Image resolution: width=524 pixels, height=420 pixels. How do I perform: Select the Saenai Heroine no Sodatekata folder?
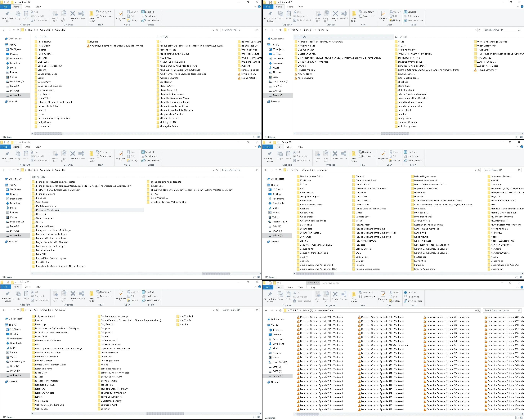click(x=164, y=182)
